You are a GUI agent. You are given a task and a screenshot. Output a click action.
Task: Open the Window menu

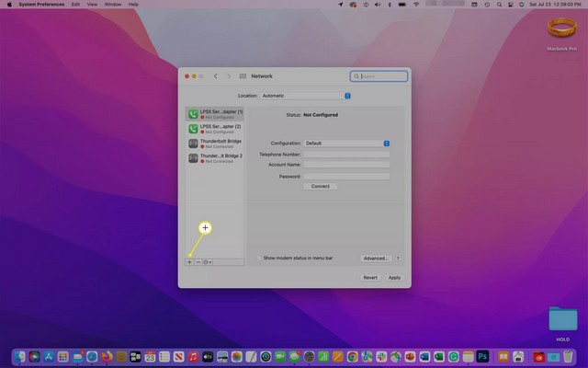point(113,5)
